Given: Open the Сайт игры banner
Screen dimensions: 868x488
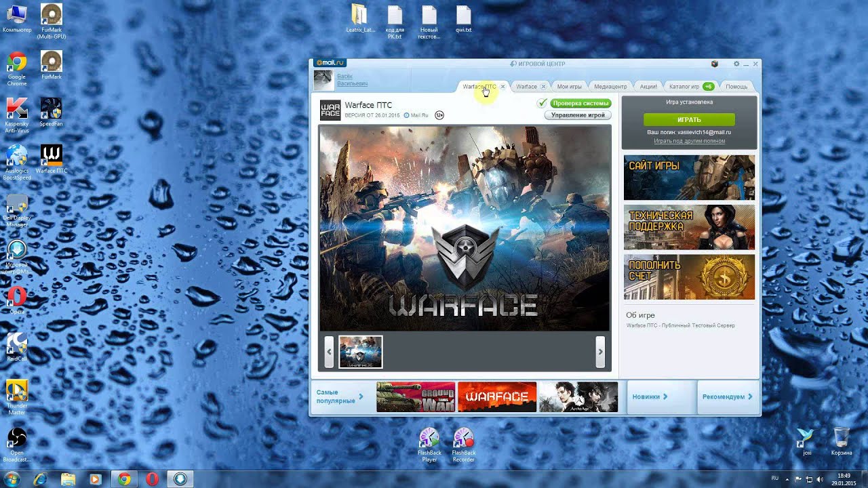Looking at the screenshot, I should coord(689,178).
